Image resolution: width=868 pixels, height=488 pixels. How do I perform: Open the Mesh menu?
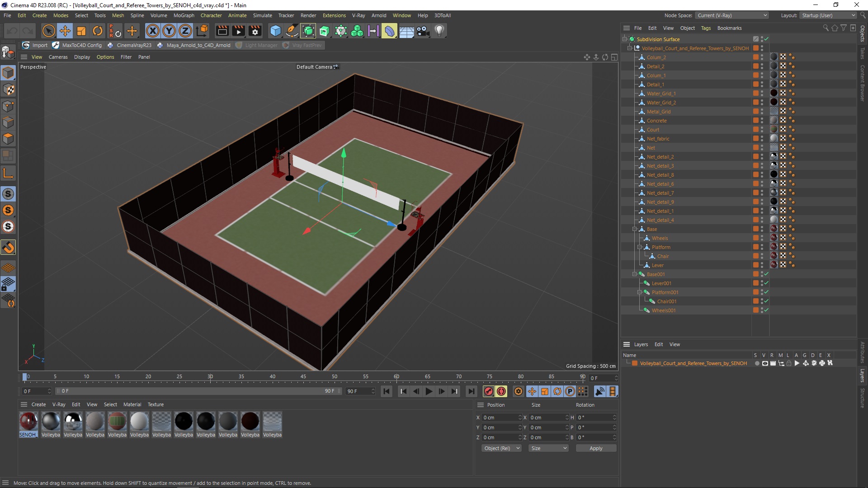[x=118, y=15]
